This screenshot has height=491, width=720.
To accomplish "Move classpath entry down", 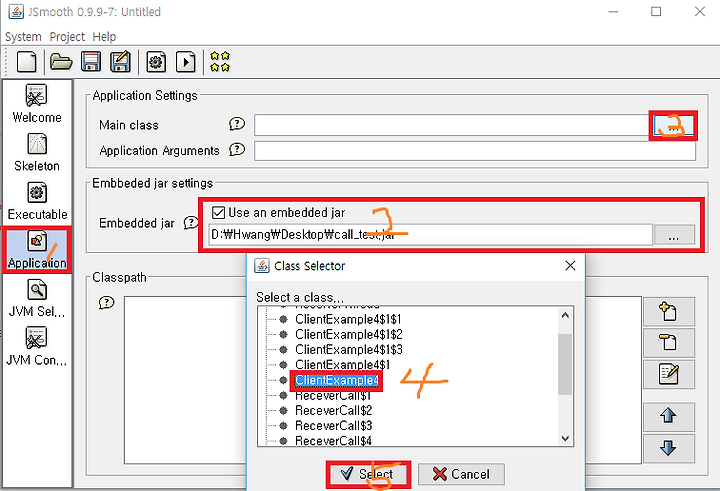I will 669,448.
